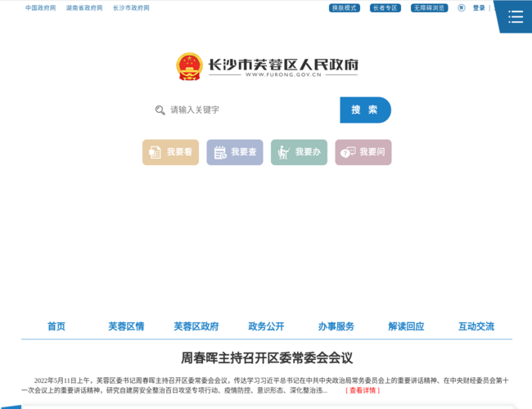Click the circular icon beside 登录
532x409 pixels.
[x=462, y=8]
